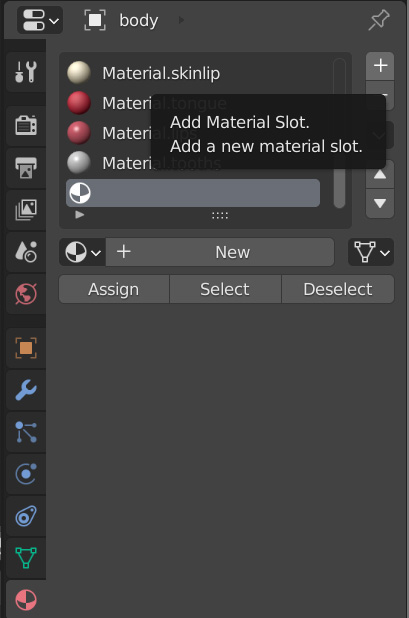Toggle the pin for body properties
Viewport: 409px width, 618px height.
(379, 20)
